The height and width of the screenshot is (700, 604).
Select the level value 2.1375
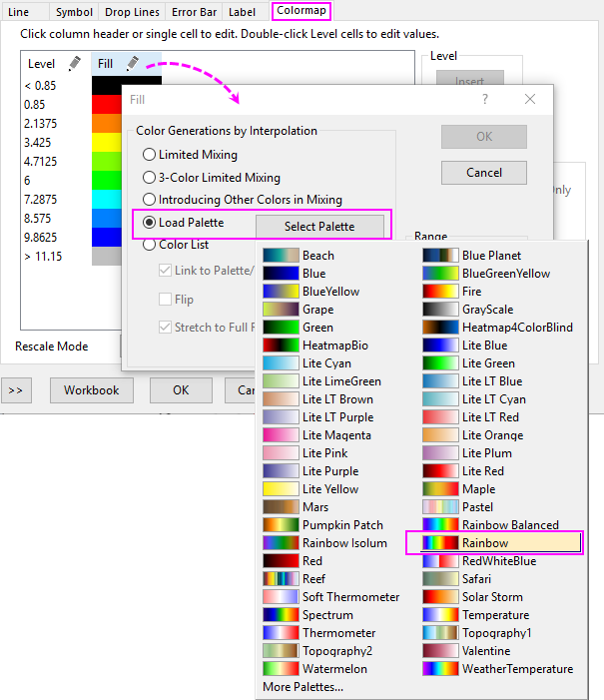pos(41,124)
